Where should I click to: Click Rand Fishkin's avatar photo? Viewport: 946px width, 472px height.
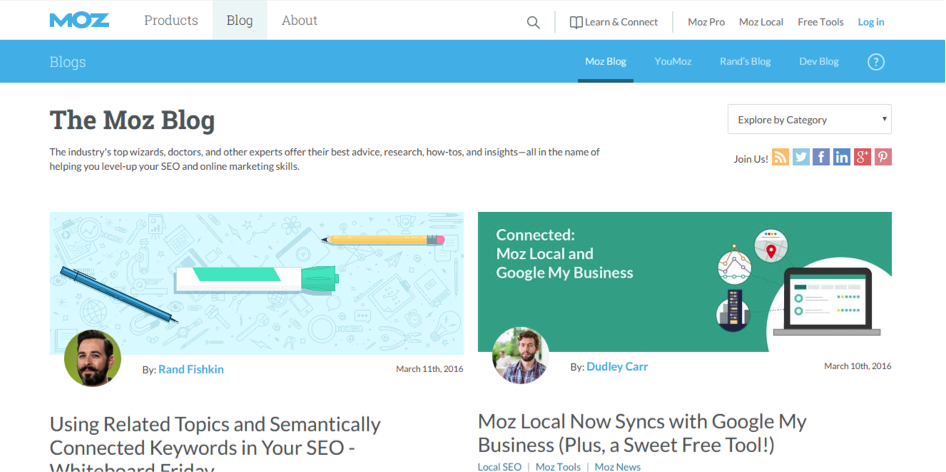[x=92, y=358]
